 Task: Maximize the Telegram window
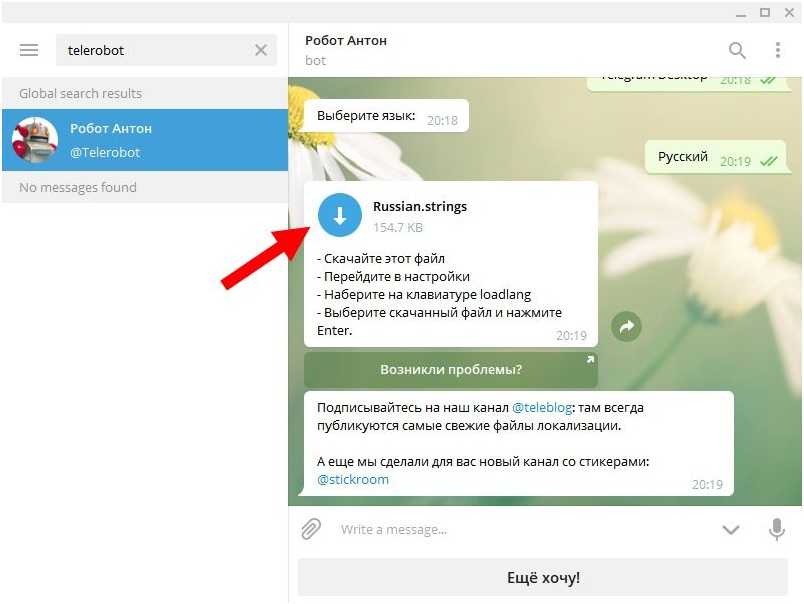[765, 12]
